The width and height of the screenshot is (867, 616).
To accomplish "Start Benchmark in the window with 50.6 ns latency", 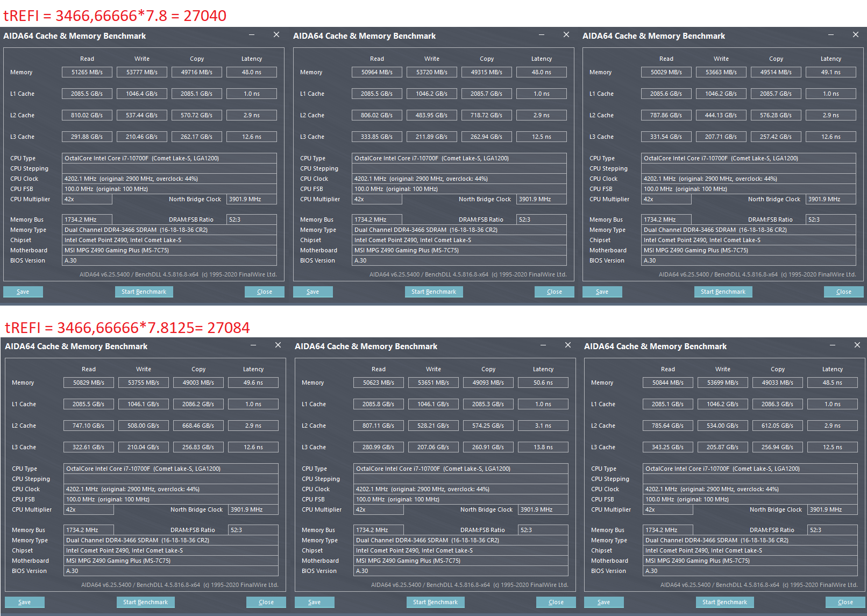I will [435, 602].
